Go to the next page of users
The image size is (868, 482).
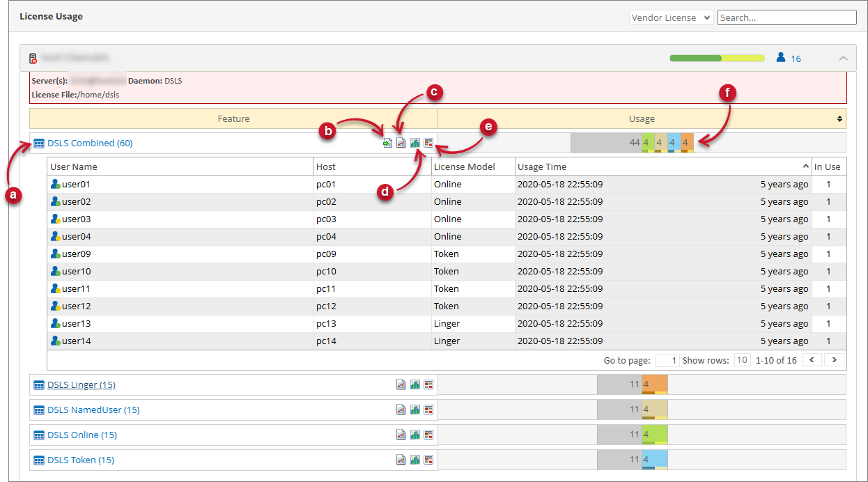[835, 360]
